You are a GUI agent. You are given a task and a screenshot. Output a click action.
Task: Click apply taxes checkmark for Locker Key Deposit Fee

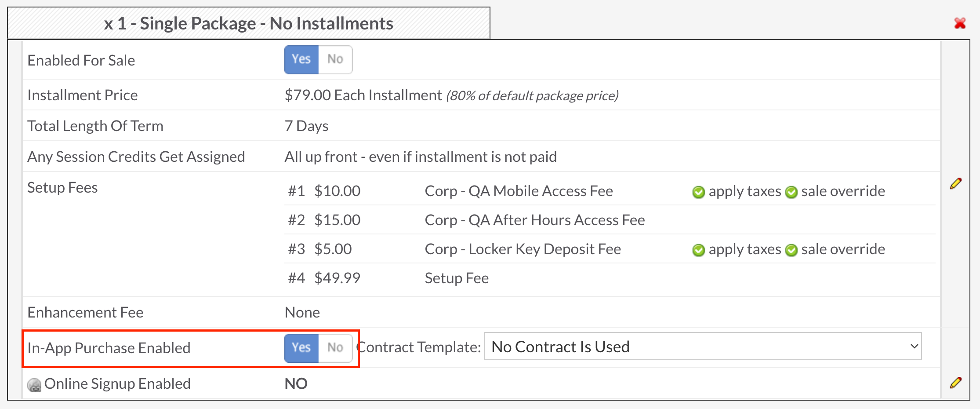tap(698, 250)
